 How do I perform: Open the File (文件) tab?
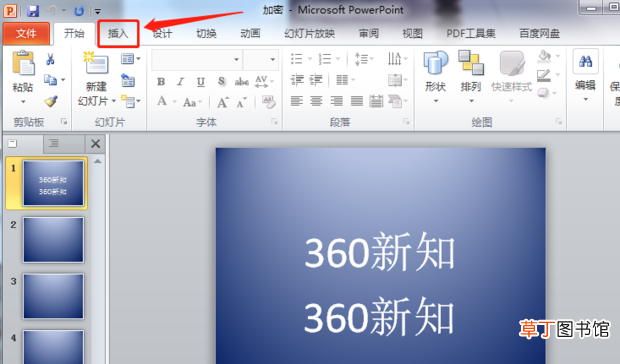point(26,34)
